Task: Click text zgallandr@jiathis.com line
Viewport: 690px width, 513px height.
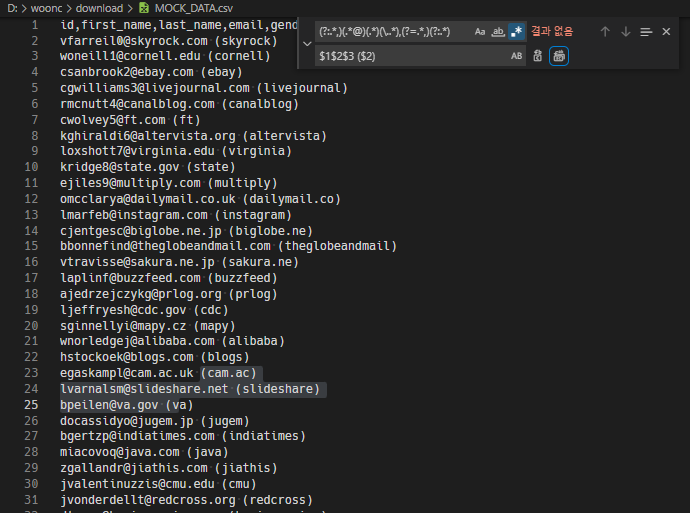Action: (x=169, y=468)
